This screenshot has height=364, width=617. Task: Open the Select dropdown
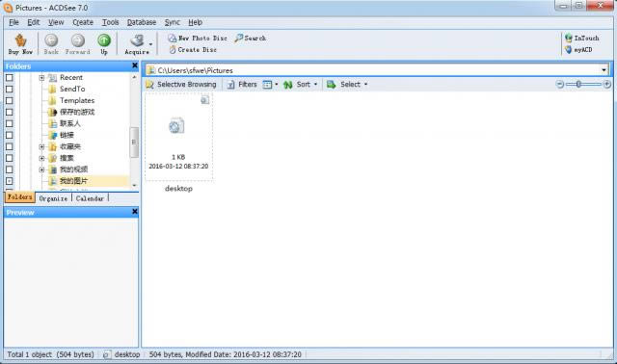point(347,85)
